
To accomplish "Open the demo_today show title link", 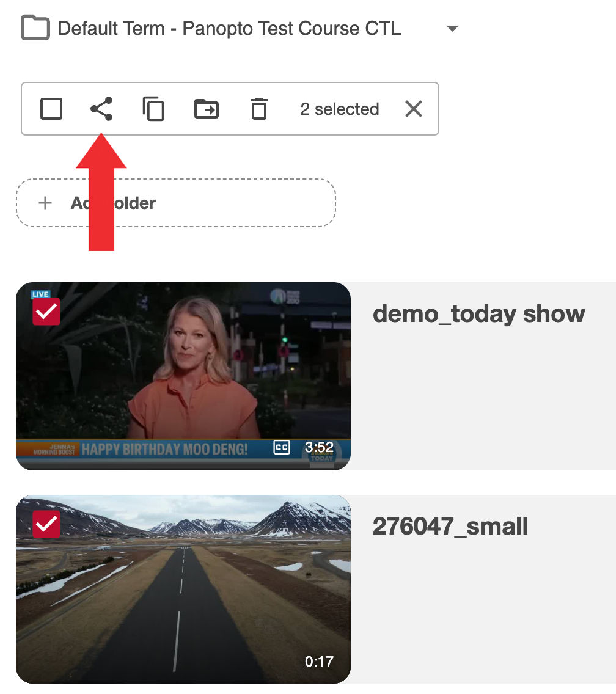I will click(479, 313).
